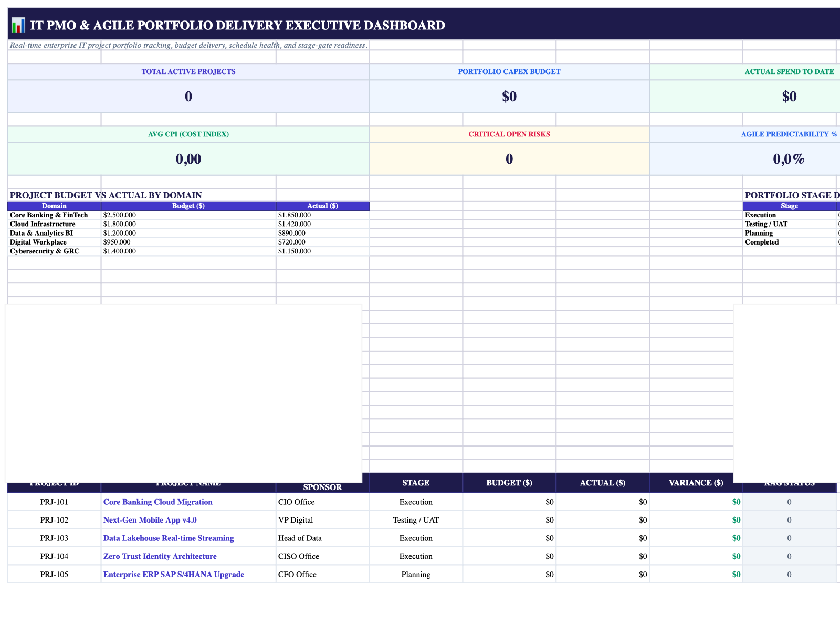The width and height of the screenshot is (840, 626).
Task: Click the 'AGILE PREDICTABILITY %' label
Action: click(x=789, y=134)
